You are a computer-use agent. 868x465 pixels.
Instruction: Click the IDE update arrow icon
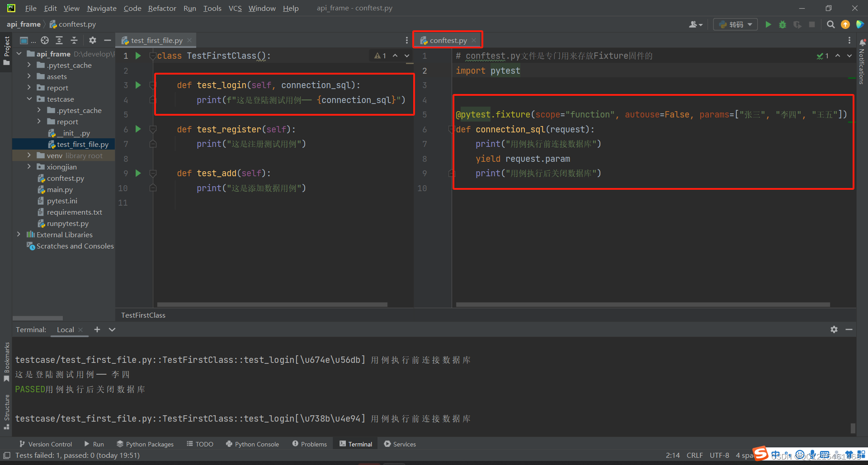[x=845, y=24]
